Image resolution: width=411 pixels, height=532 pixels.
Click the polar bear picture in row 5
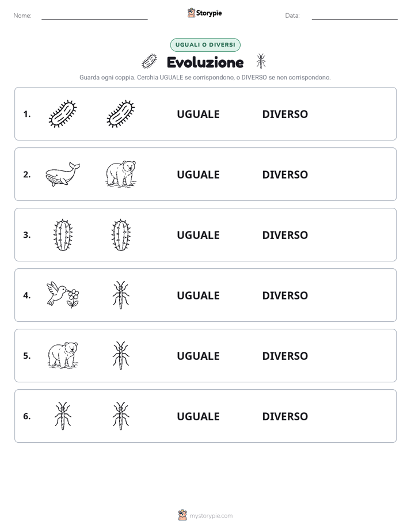pos(63,355)
